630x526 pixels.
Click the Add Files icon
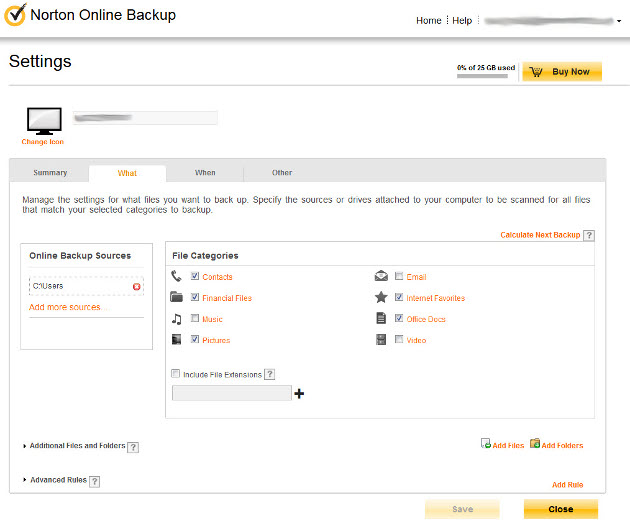(486, 443)
